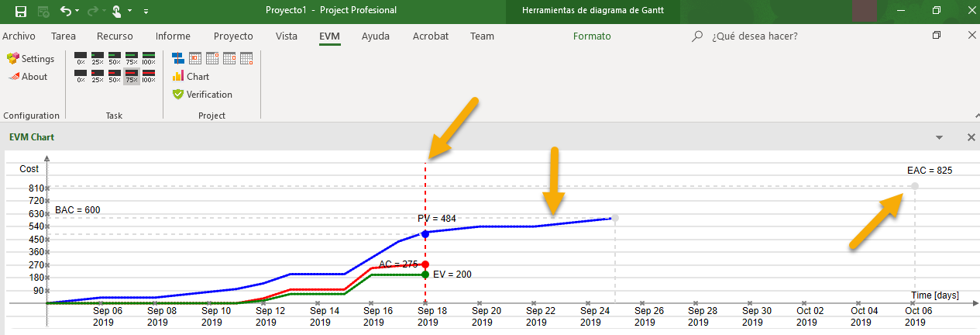Click the gray EAC = 825 endpoint marker
This screenshot has width=980, height=335.
[915, 185]
